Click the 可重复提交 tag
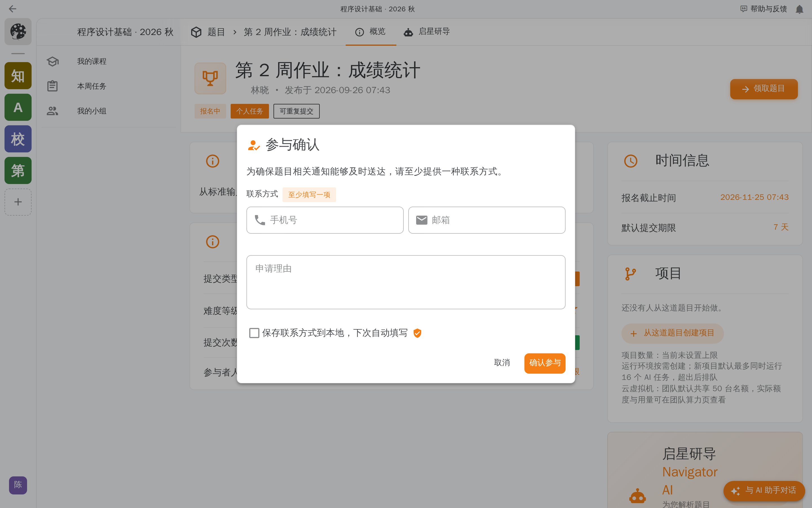Image resolution: width=812 pixels, height=508 pixels. pos(296,111)
